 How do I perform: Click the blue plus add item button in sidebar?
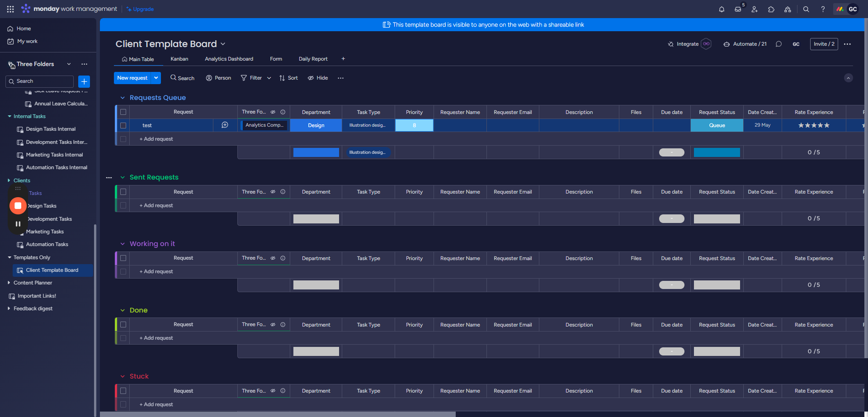pyautogui.click(x=84, y=81)
